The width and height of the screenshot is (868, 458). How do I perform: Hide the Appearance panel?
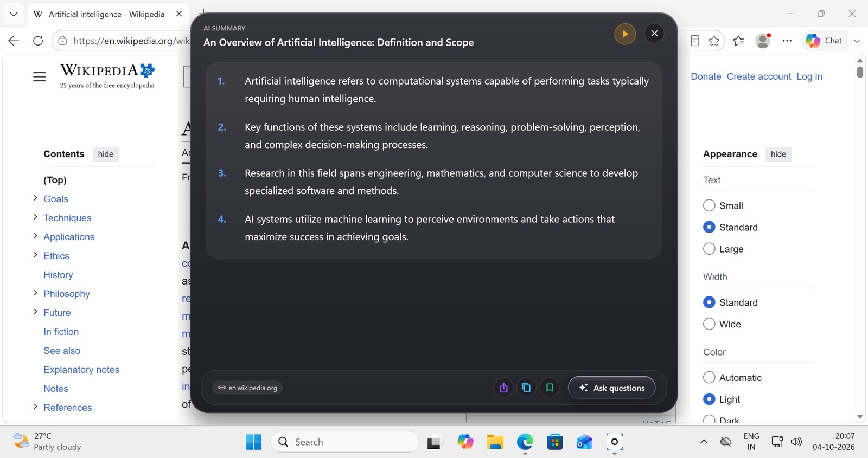tap(778, 154)
